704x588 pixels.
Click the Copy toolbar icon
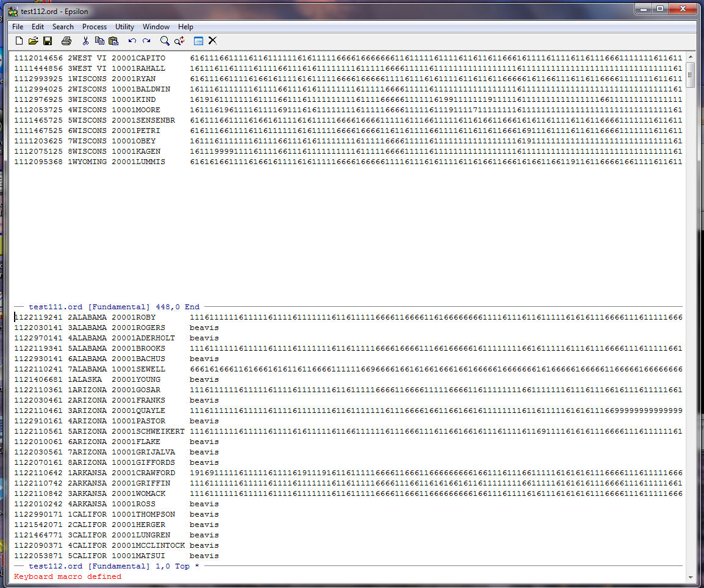[99, 41]
